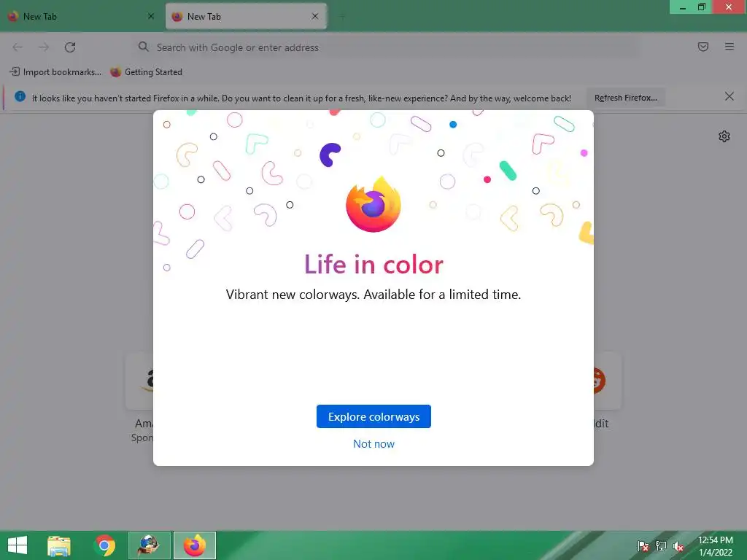
Task: Click the Life in color heading
Action: (373, 265)
